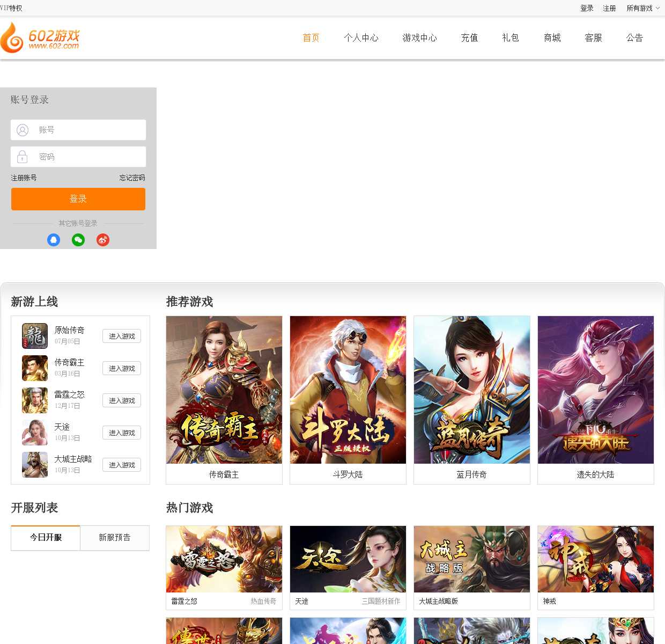Focus the 密码 input field
Screen dimensions: 665x644
coord(78,157)
